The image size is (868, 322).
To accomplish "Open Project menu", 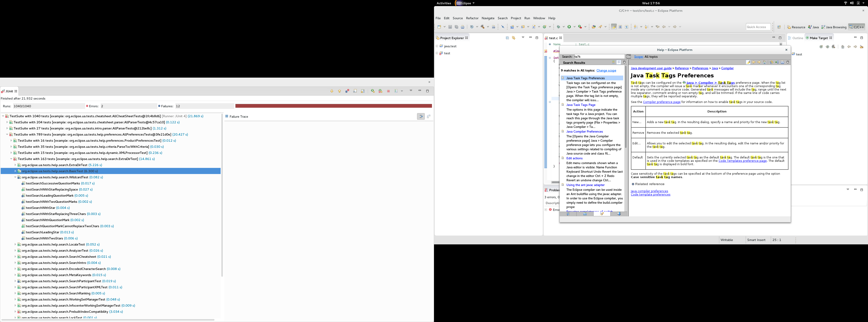I will click(516, 18).
